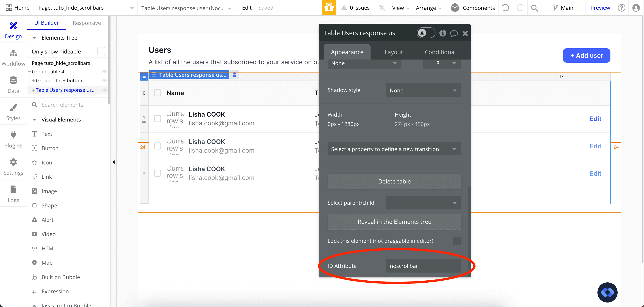Click the info icon in the property editor

pyautogui.click(x=443, y=33)
